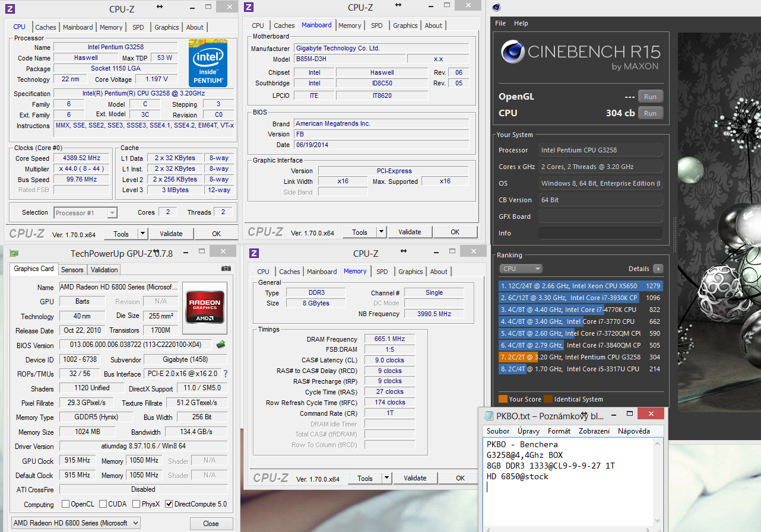Open the Nápověda menu in Notepad

634,431
